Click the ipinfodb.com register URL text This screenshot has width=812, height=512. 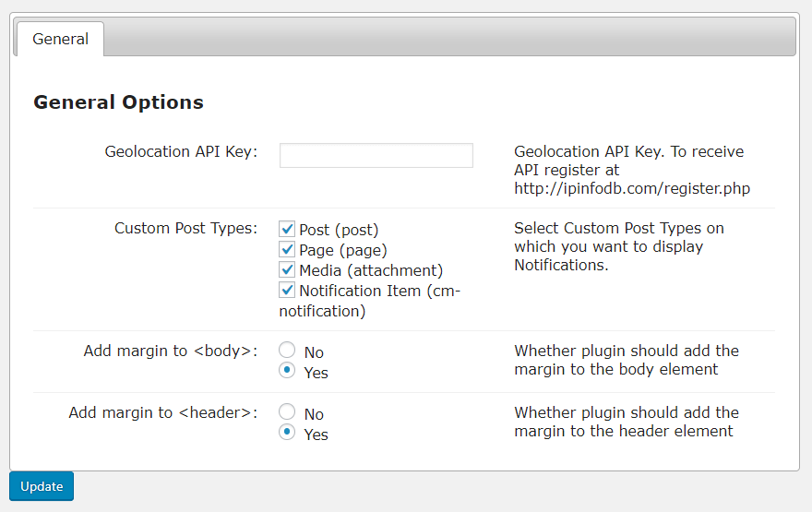632,189
